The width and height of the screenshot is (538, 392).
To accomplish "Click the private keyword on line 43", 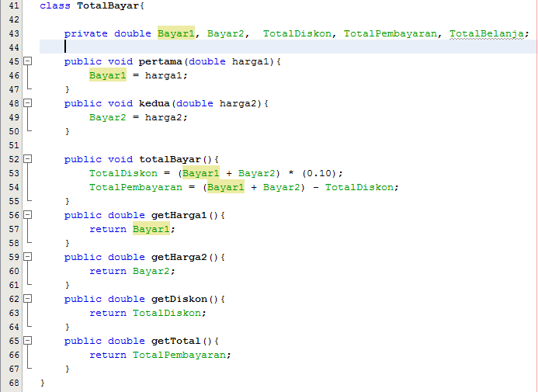I will point(85,33).
